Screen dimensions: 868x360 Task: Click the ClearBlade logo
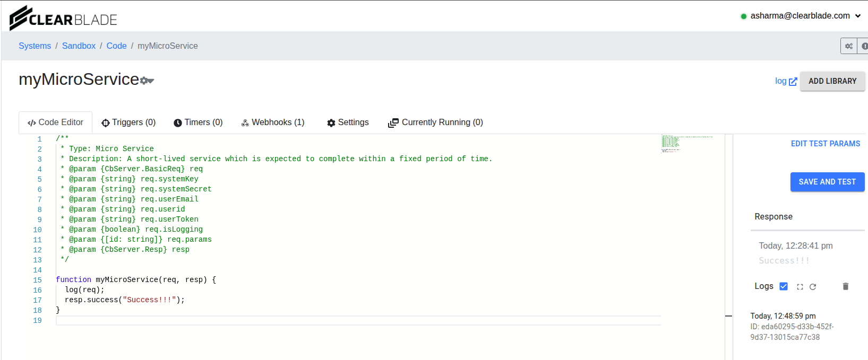63,18
